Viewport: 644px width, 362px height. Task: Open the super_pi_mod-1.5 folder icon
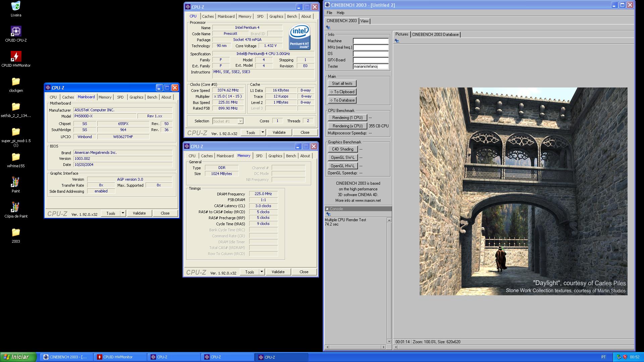click(16, 132)
